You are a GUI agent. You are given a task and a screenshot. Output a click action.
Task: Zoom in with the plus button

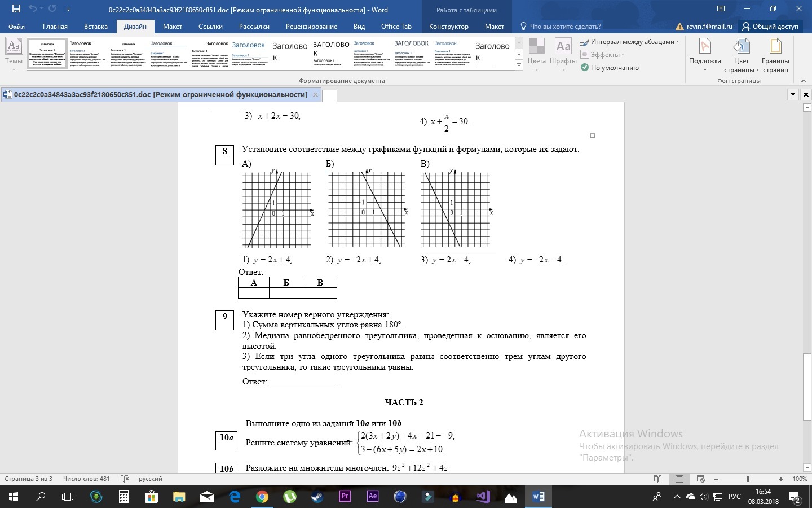tap(781, 479)
